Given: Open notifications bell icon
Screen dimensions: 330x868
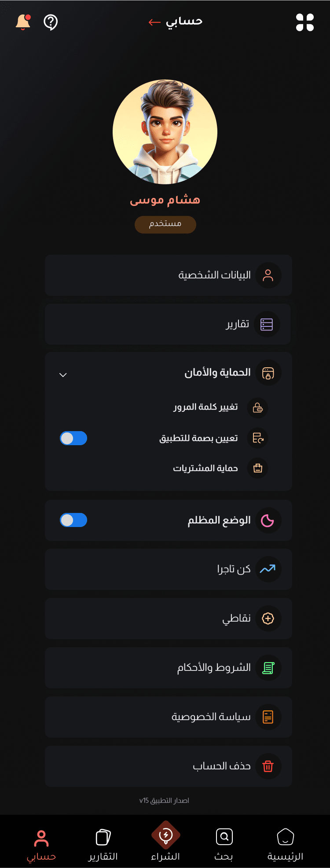Looking at the screenshot, I should point(23,22).
